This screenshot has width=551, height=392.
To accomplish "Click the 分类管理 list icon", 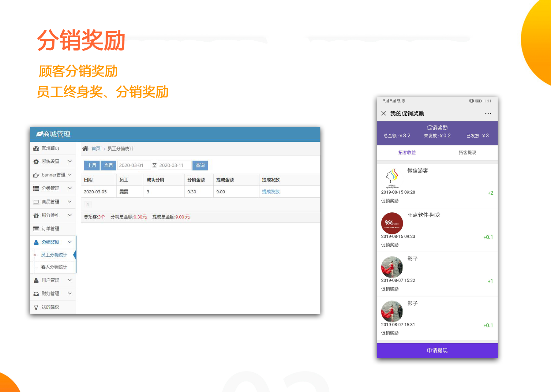I will pyautogui.click(x=36, y=189).
